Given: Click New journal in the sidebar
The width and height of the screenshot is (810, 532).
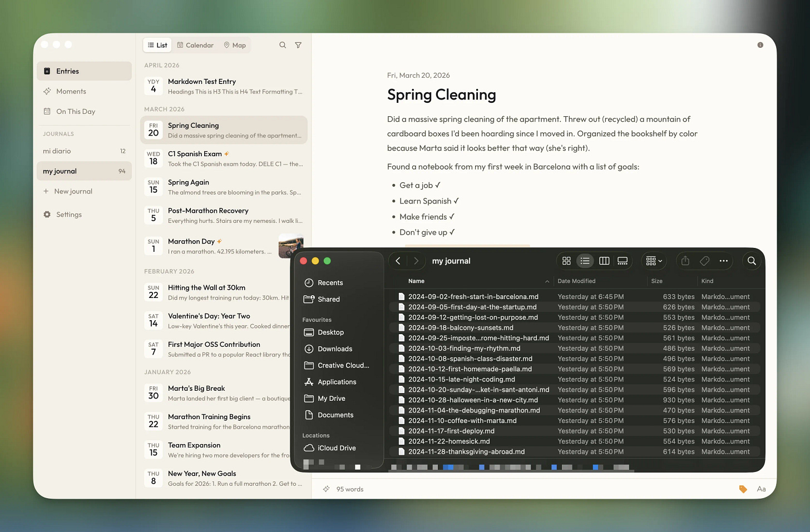Looking at the screenshot, I should pos(72,191).
